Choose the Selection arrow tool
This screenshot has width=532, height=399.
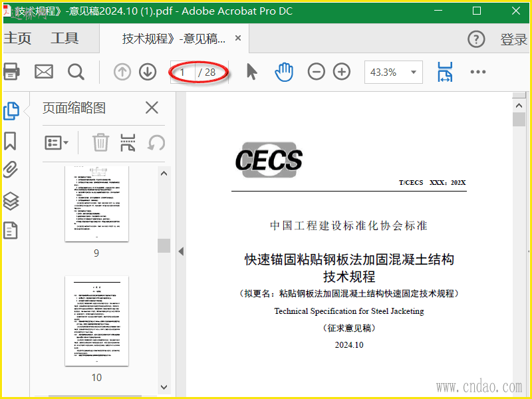pos(252,72)
